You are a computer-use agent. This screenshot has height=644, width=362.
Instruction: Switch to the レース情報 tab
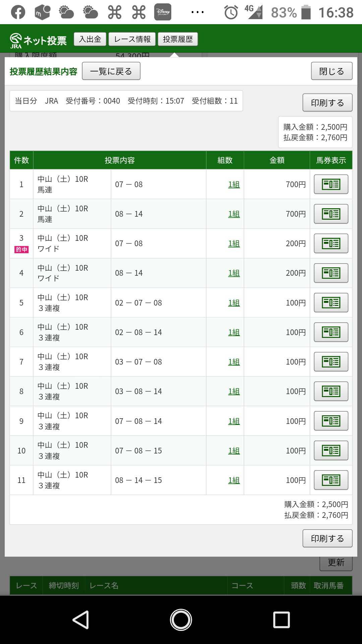132,39
